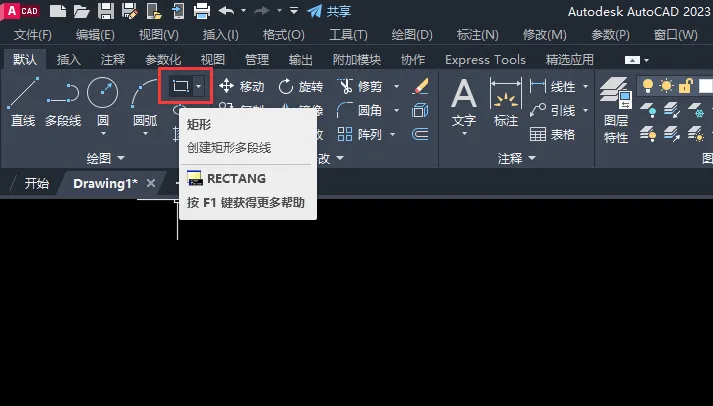Expand the Rectangle tool dropdown arrow

click(x=198, y=86)
